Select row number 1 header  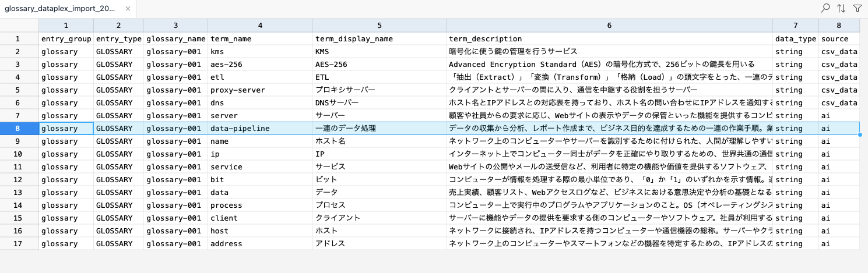click(x=19, y=39)
